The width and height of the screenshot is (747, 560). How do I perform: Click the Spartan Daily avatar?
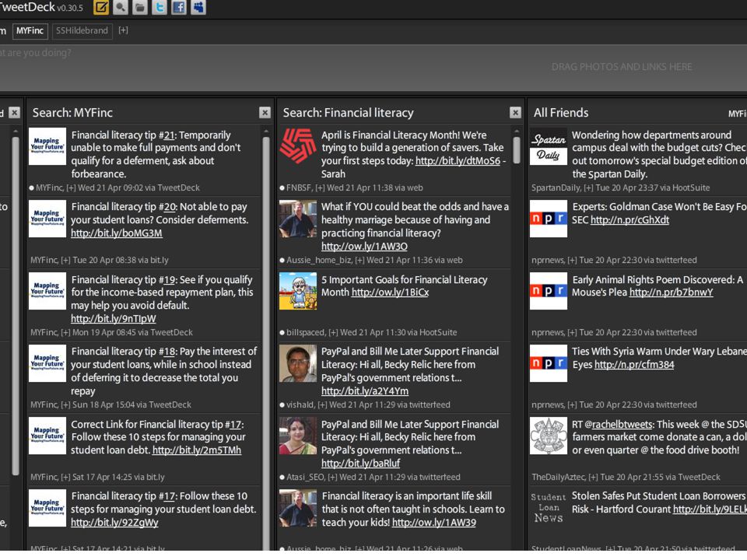click(x=549, y=146)
